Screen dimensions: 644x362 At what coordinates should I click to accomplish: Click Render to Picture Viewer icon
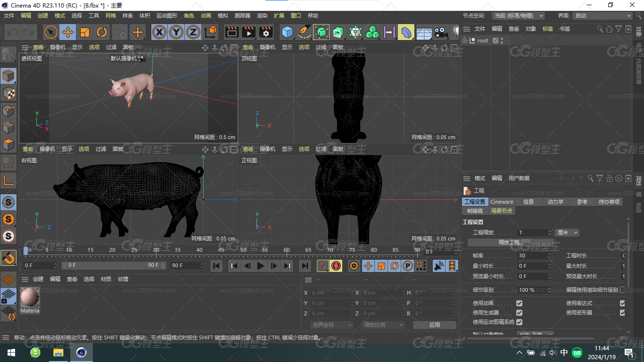(x=248, y=32)
